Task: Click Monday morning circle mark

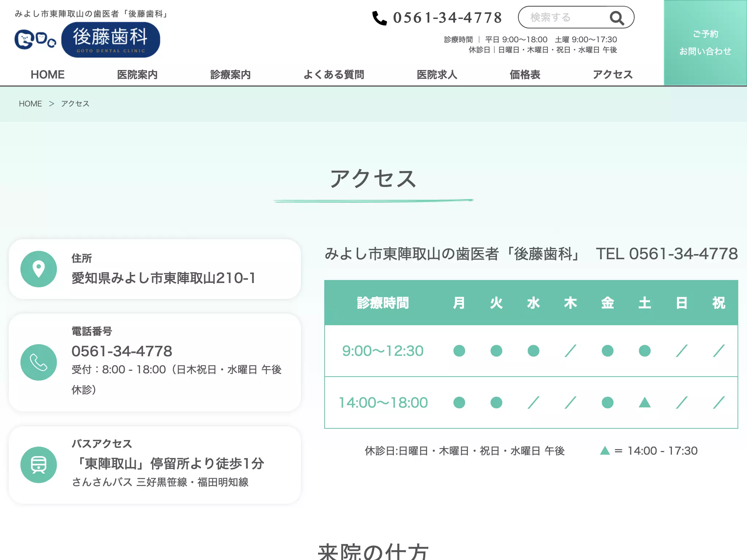Action: [459, 351]
